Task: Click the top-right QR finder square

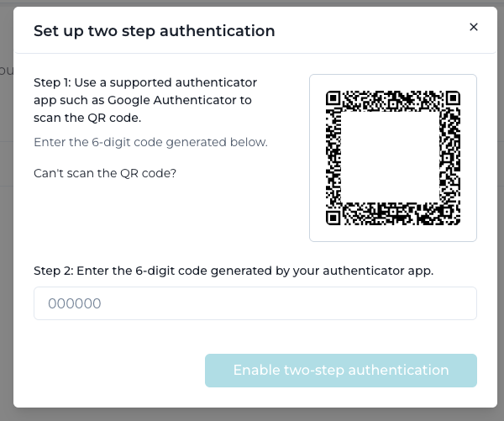Action: point(453,98)
